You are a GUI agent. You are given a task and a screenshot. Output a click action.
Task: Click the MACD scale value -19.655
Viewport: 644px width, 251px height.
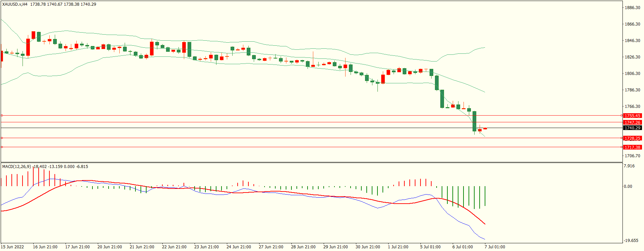(x=631, y=241)
